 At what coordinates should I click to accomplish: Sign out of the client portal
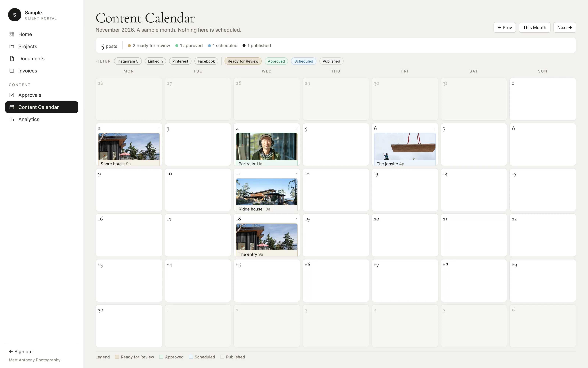pyautogui.click(x=21, y=351)
